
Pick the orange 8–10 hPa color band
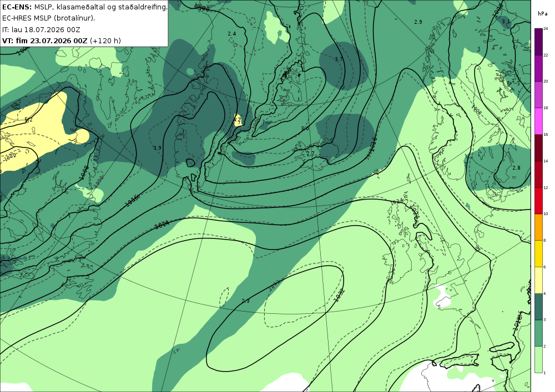538,227
